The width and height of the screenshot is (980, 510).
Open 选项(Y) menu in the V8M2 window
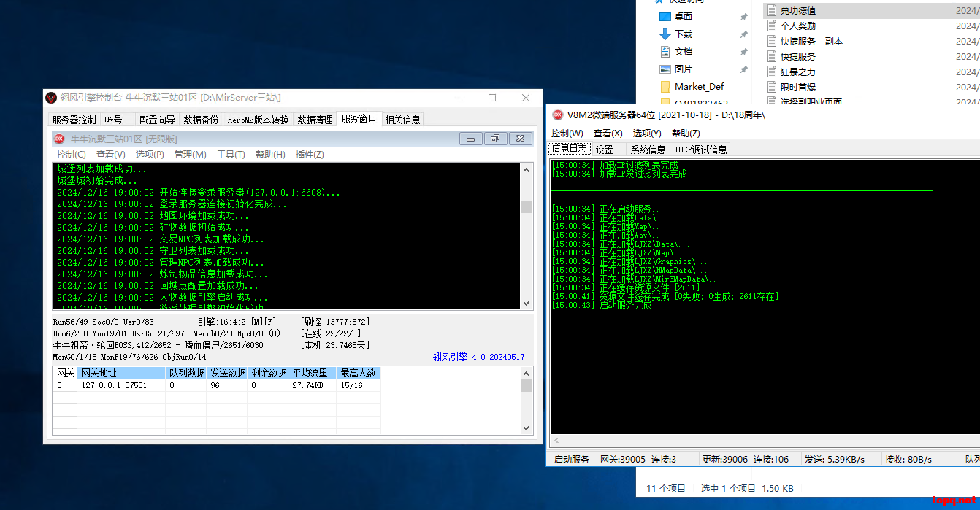pyautogui.click(x=647, y=134)
